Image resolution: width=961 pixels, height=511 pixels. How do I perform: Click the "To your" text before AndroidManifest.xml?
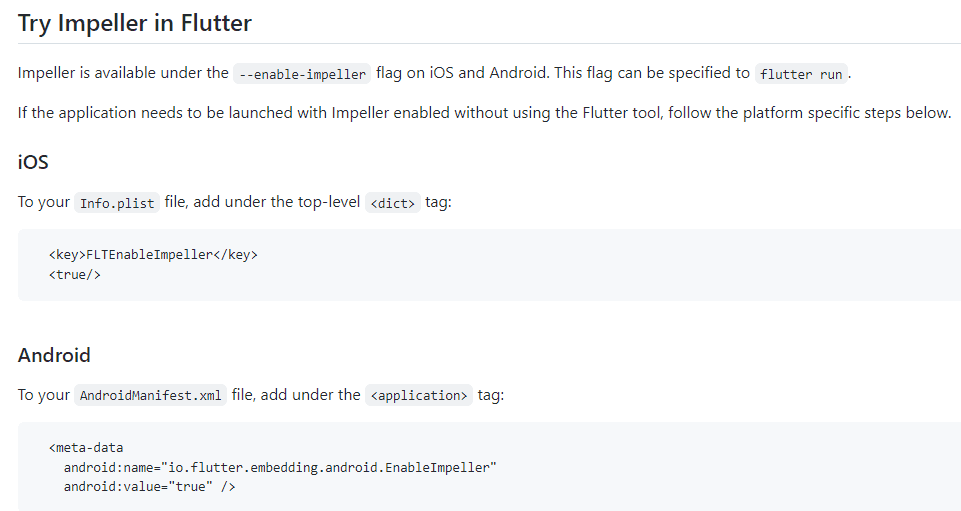tap(44, 395)
